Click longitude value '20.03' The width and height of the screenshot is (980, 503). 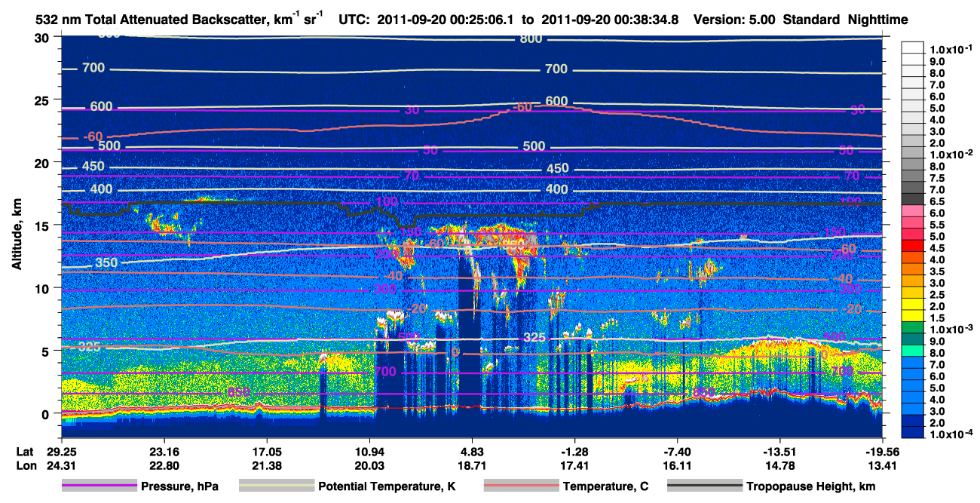[369, 465]
